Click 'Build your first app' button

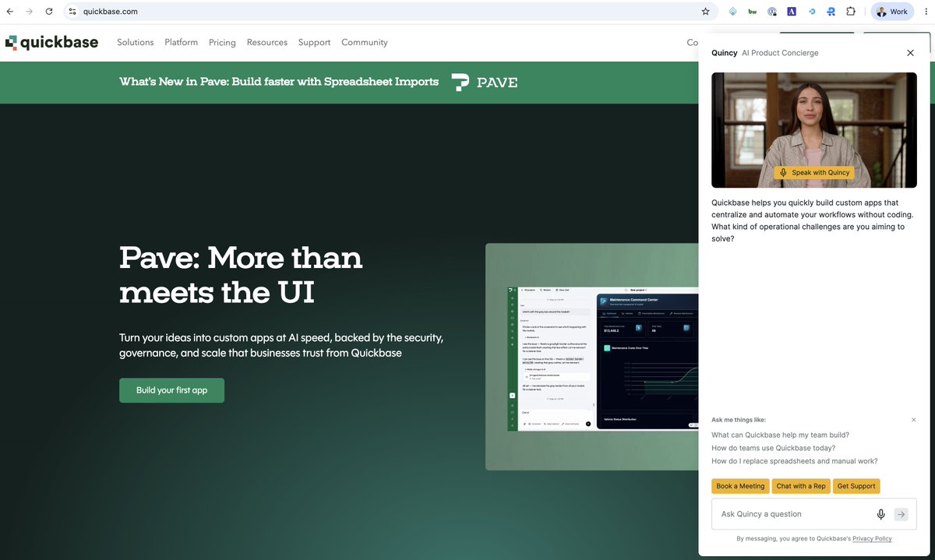(171, 390)
